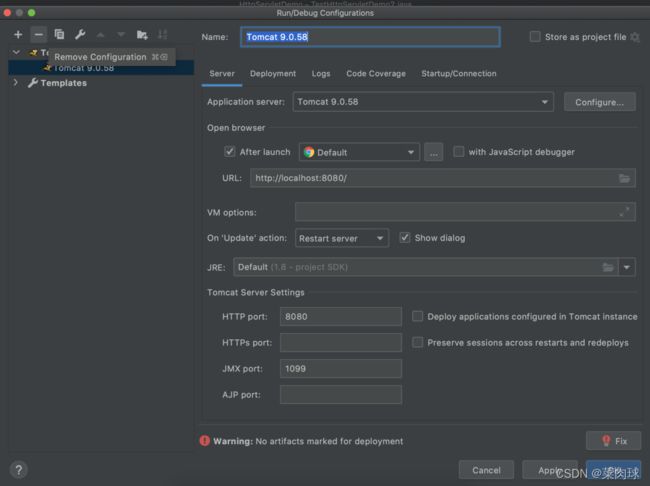The width and height of the screenshot is (650, 486).
Task: Click the HTTPs port field
Action: coord(341,343)
